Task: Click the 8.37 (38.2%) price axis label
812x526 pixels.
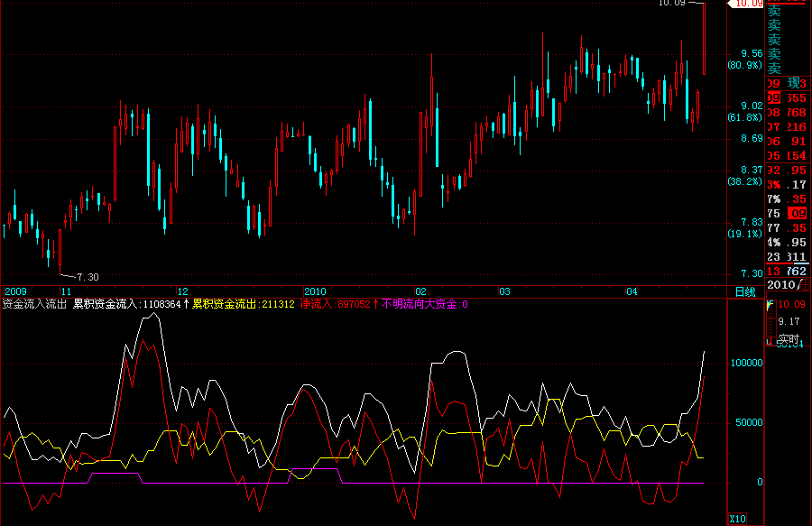Action: [745, 176]
